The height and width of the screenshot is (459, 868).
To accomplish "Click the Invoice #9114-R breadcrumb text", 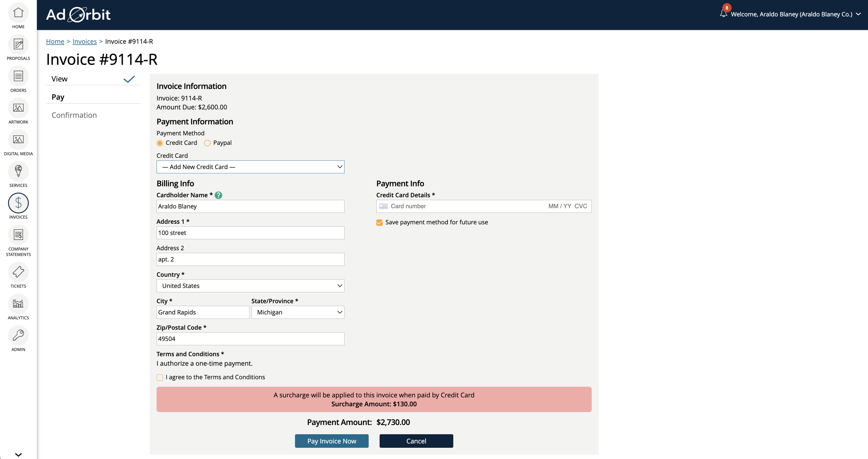I will (x=129, y=41).
